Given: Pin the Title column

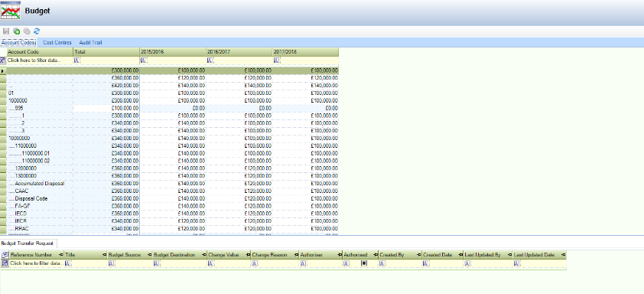Looking at the screenshot, I should [105, 255].
